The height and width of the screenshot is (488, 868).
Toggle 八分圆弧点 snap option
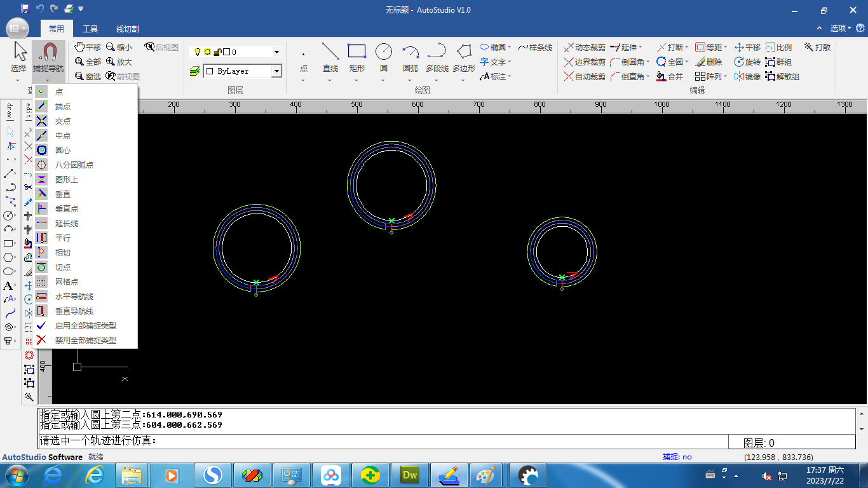85,165
